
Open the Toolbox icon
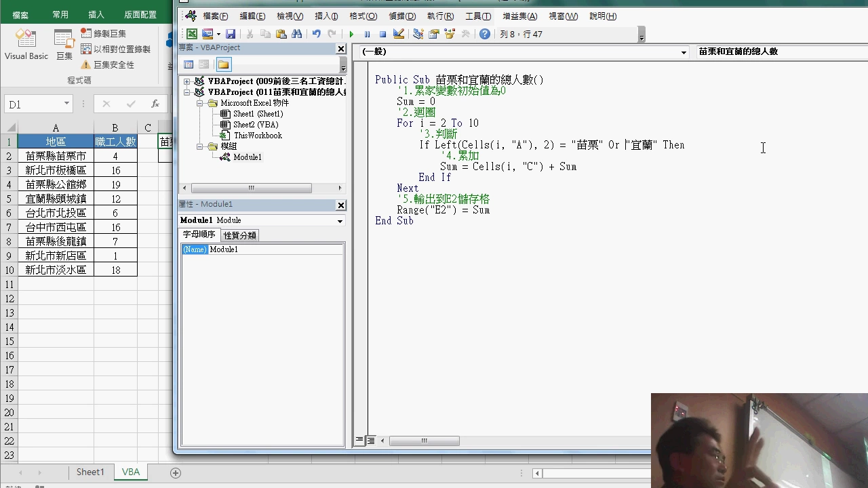click(x=465, y=34)
